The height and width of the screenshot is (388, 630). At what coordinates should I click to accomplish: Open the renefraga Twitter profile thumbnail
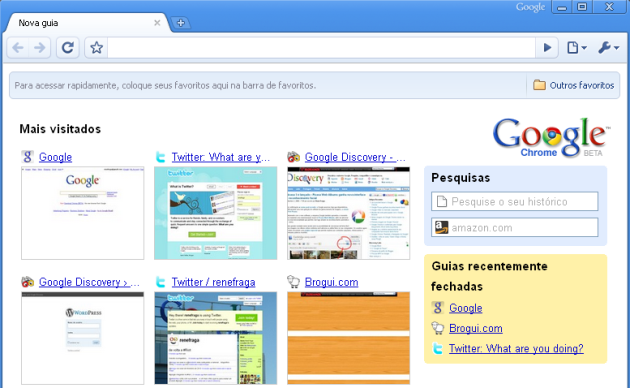215,338
